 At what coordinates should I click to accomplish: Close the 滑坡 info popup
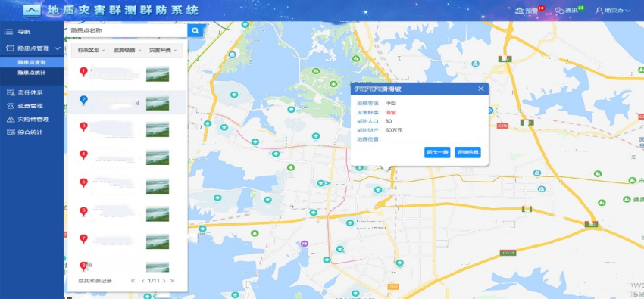pos(481,89)
